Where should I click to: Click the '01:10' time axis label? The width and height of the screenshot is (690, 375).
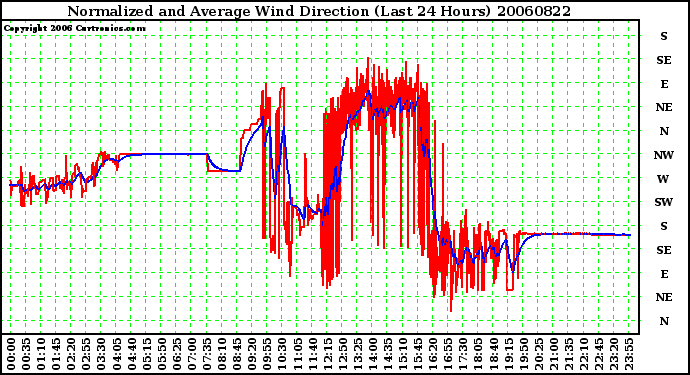pos(40,354)
